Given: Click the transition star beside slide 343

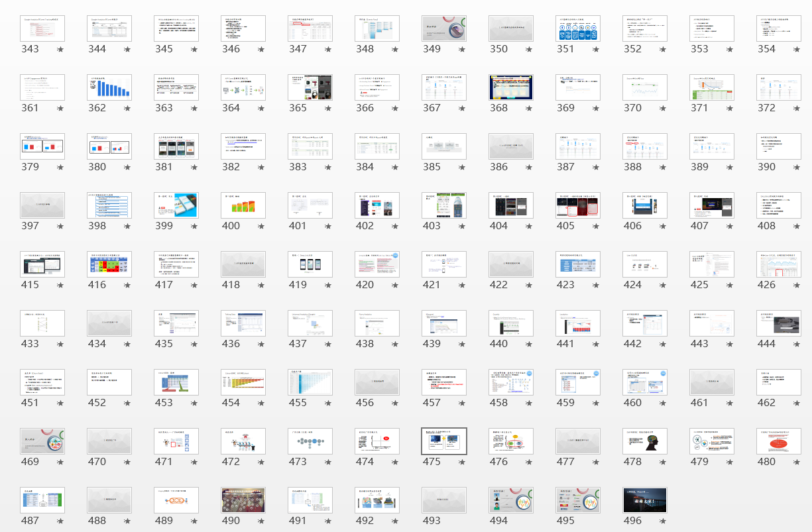Looking at the screenshot, I should click(60, 49).
